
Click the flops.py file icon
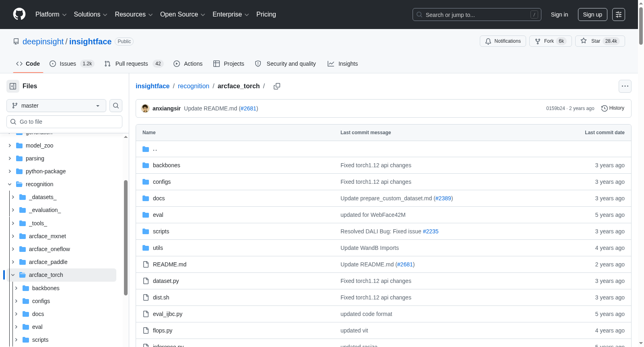pyautogui.click(x=146, y=330)
